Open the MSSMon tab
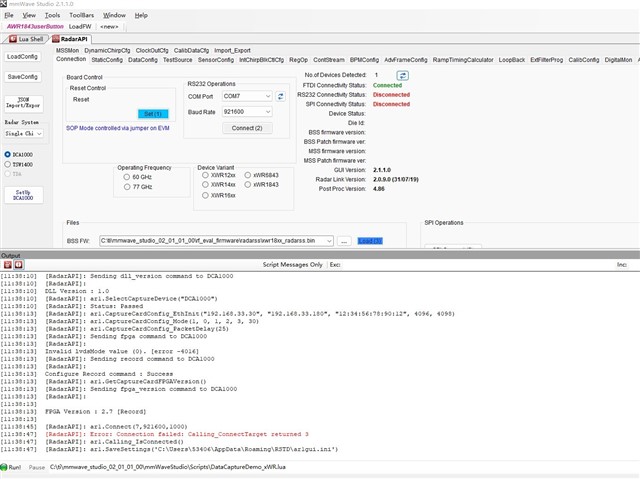 67,51
